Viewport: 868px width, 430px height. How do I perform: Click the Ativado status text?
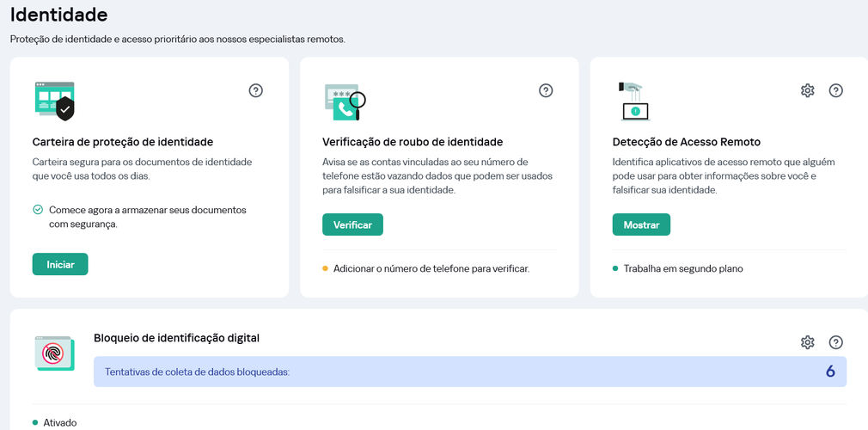pos(60,423)
